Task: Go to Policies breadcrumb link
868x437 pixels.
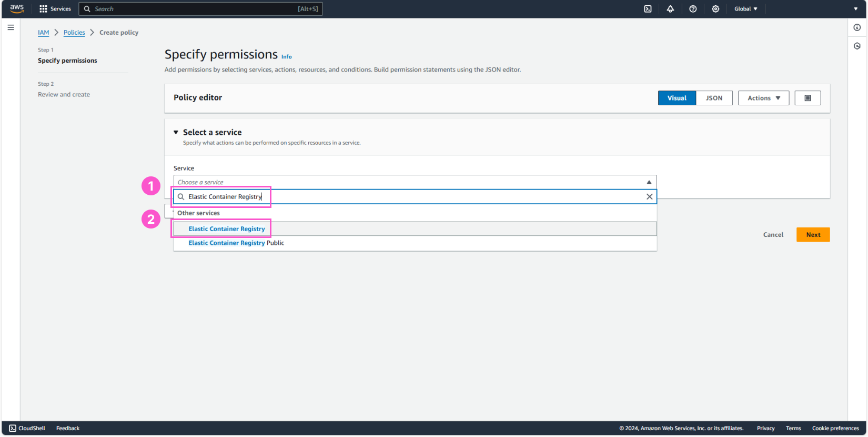Action: [x=74, y=33]
